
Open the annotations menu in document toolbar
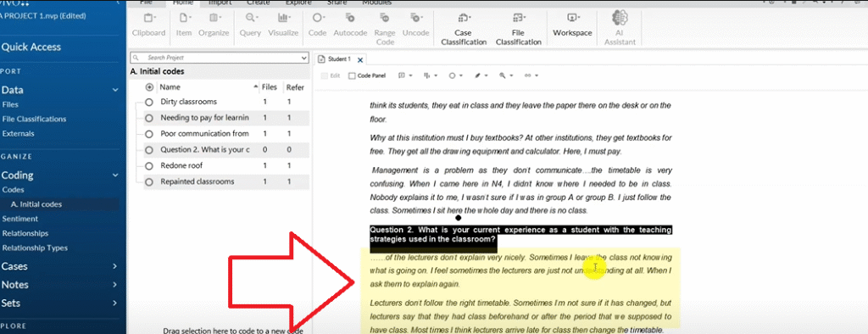point(404,75)
